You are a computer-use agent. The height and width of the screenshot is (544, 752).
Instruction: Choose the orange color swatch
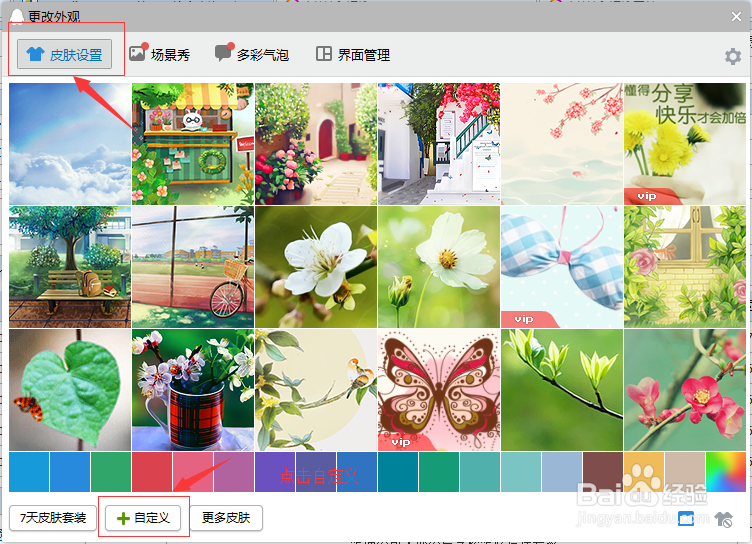[644, 472]
